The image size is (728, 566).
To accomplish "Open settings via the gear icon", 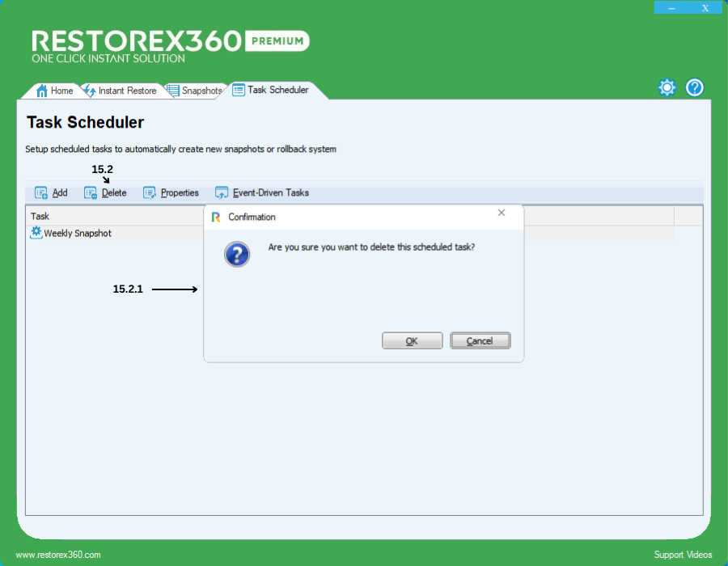I will coord(667,88).
